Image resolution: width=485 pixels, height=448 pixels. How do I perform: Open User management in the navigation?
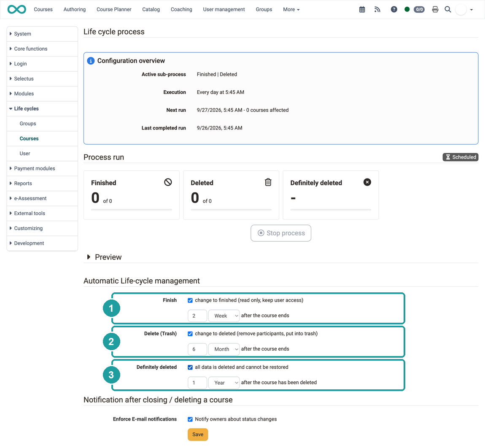point(224,9)
